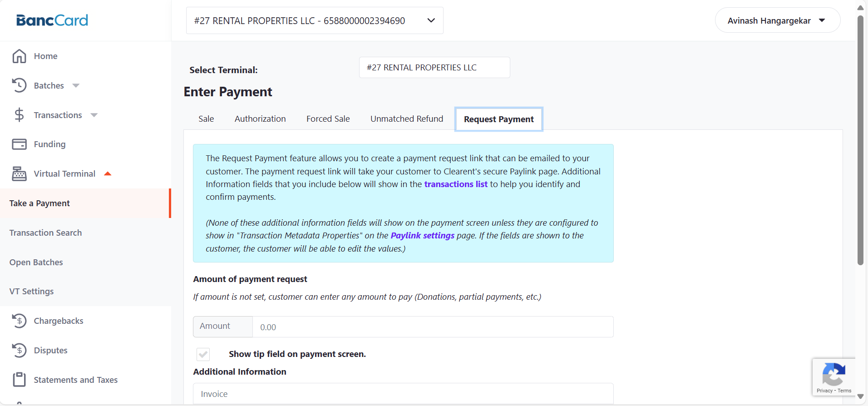This screenshot has width=868, height=406.
Task: Click the Funding card icon
Action: 19,144
